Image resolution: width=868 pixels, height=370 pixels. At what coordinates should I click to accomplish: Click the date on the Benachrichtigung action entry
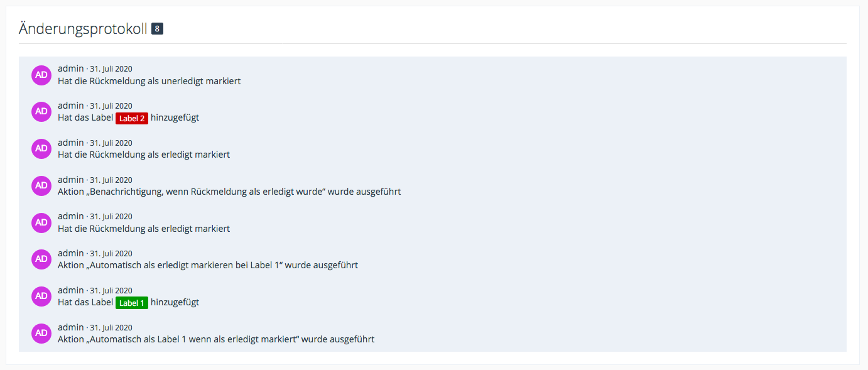[x=111, y=180]
